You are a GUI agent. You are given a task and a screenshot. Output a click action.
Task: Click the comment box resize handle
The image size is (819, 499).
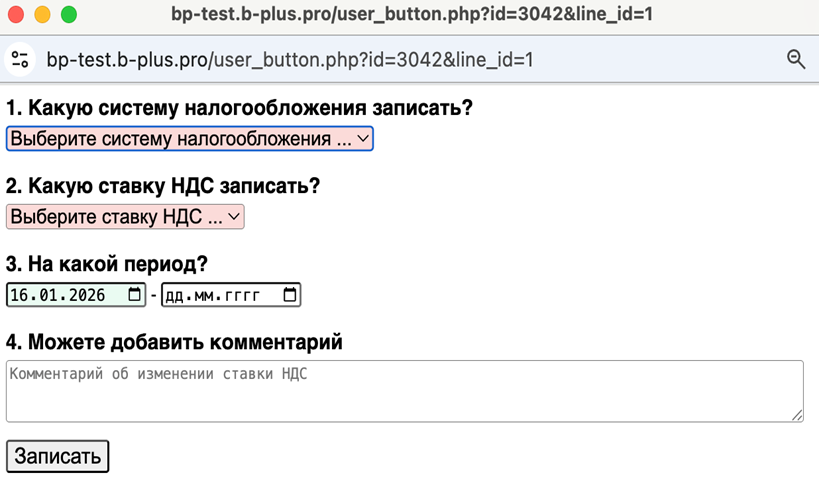pos(797,415)
